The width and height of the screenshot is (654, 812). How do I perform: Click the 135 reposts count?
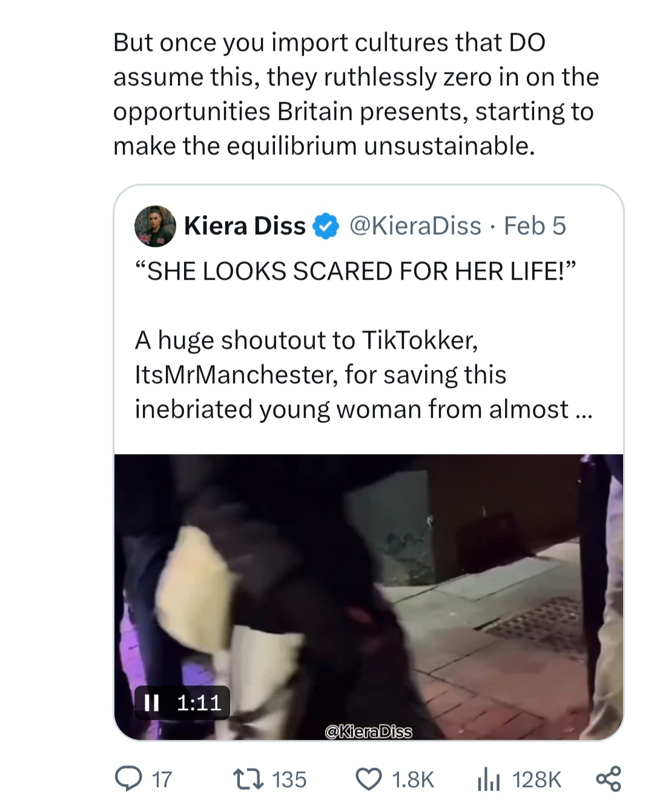(289, 779)
